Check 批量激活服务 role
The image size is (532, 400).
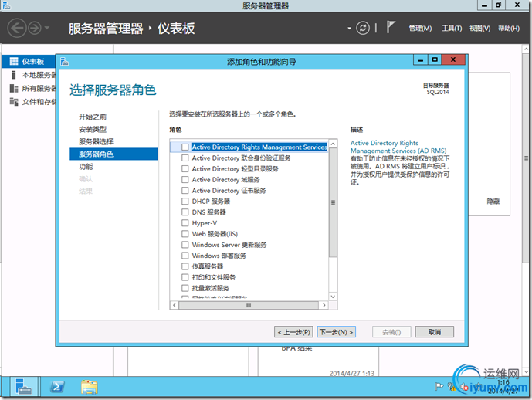(185, 288)
